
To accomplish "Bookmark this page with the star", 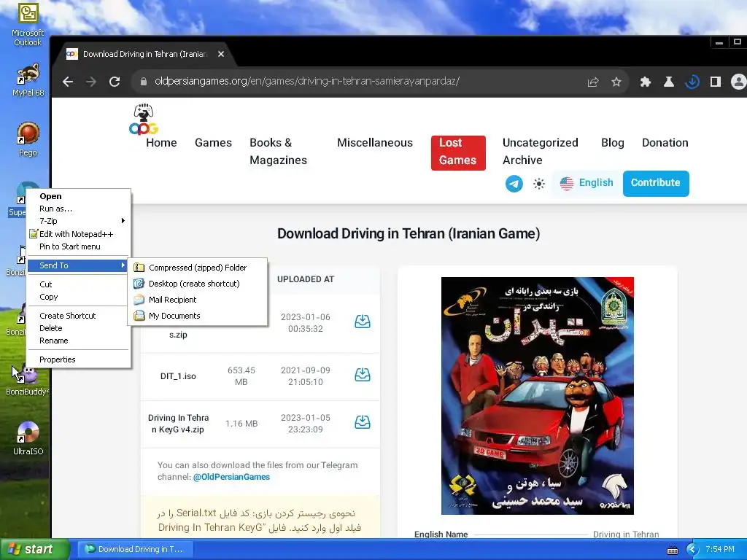I will 616,82.
